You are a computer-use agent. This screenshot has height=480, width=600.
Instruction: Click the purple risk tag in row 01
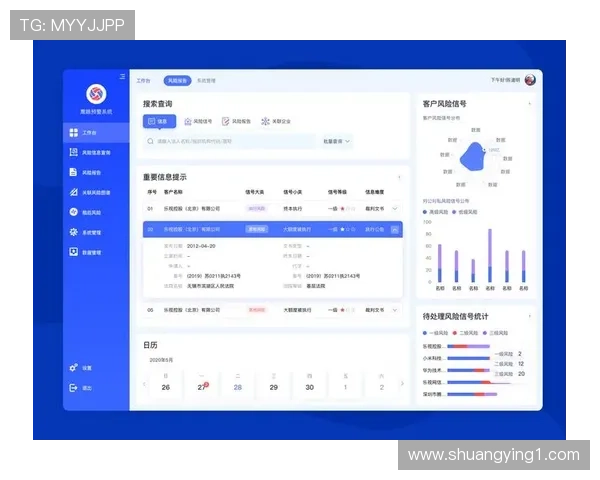coord(256,209)
